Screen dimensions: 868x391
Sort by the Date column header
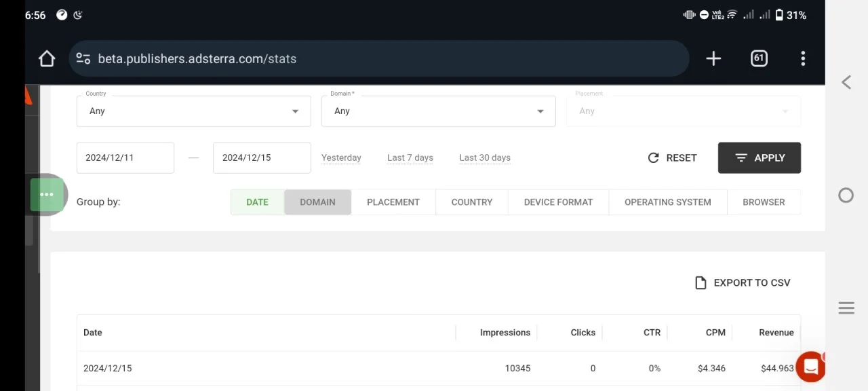click(x=93, y=333)
